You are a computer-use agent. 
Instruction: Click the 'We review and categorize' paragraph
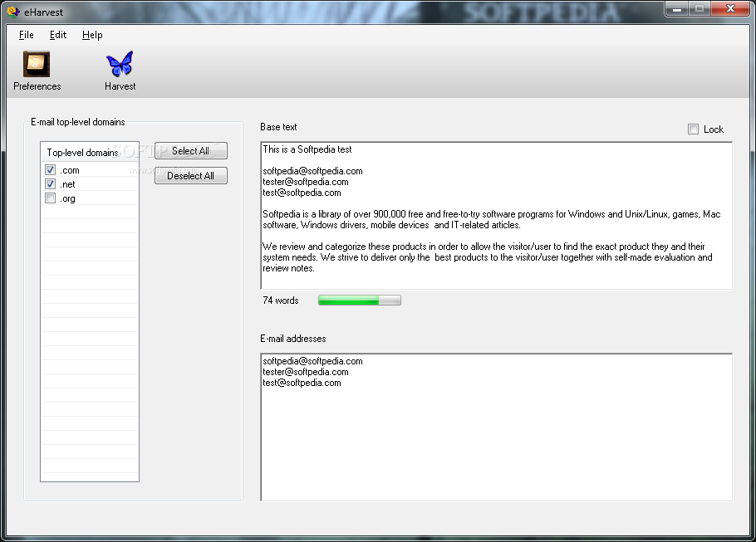tap(488, 257)
